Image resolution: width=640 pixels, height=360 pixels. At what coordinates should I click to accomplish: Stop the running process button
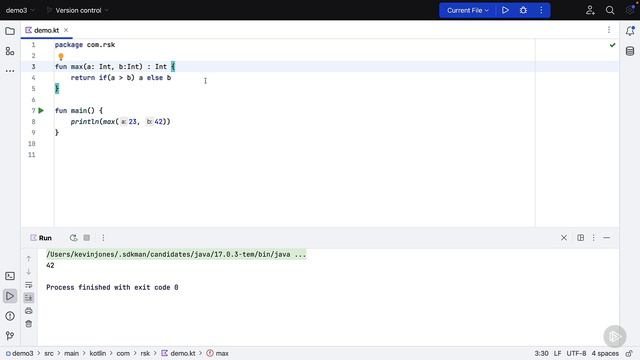tap(87, 238)
